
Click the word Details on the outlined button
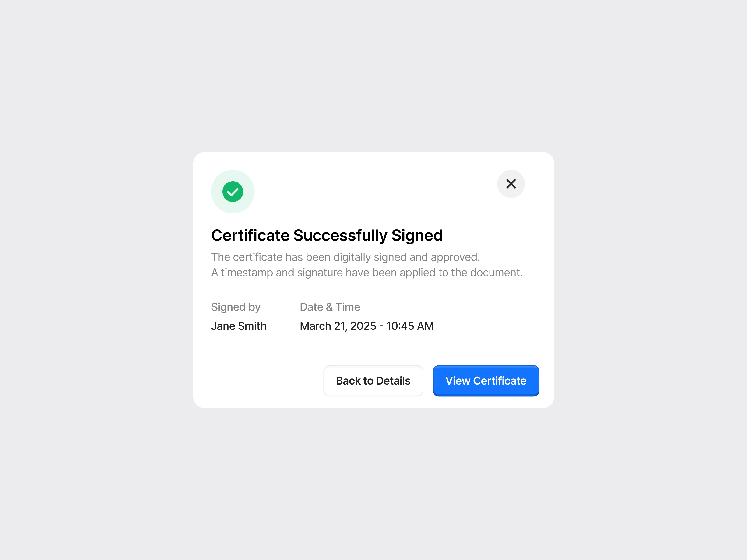(393, 381)
